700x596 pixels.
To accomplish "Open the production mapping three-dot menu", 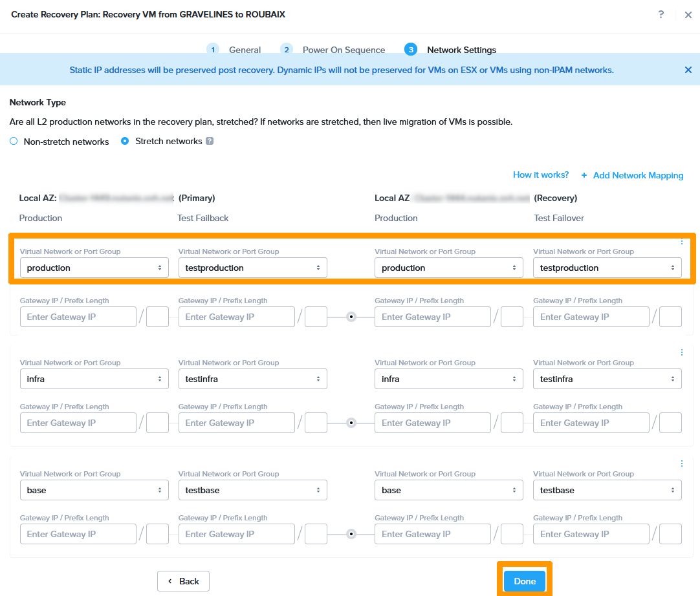I will 681,242.
